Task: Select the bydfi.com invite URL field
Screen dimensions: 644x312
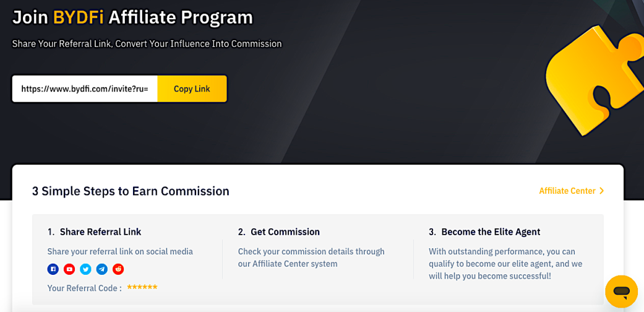Action: [85, 89]
